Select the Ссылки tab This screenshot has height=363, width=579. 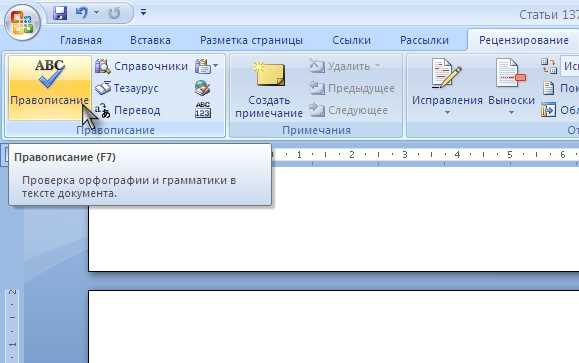pos(351,40)
